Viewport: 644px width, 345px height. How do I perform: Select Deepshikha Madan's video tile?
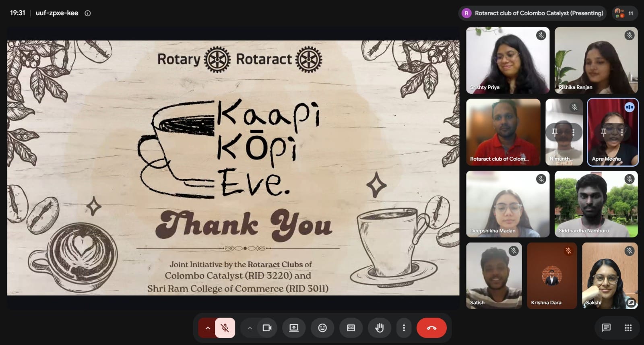tap(508, 204)
